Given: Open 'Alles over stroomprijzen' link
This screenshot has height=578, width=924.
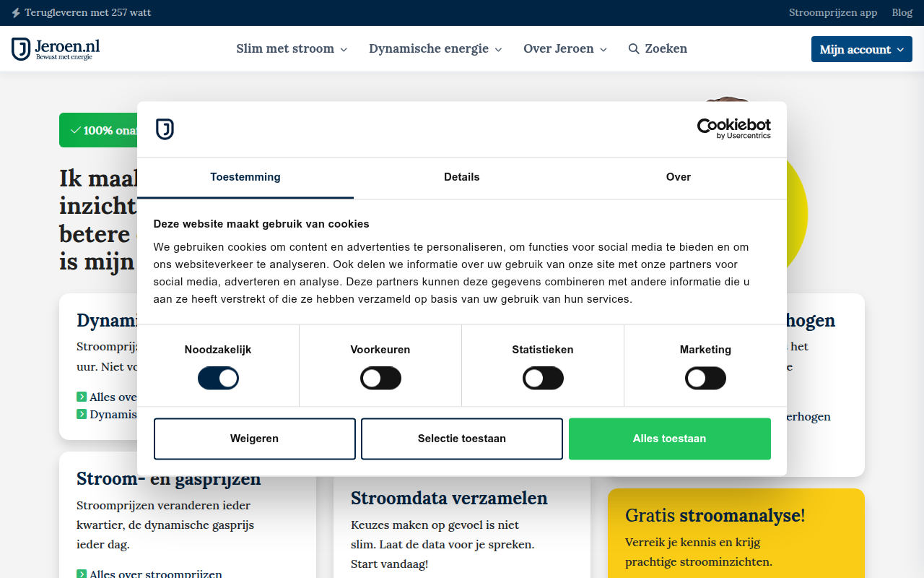Looking at the screenshot, I should (156, 574).
